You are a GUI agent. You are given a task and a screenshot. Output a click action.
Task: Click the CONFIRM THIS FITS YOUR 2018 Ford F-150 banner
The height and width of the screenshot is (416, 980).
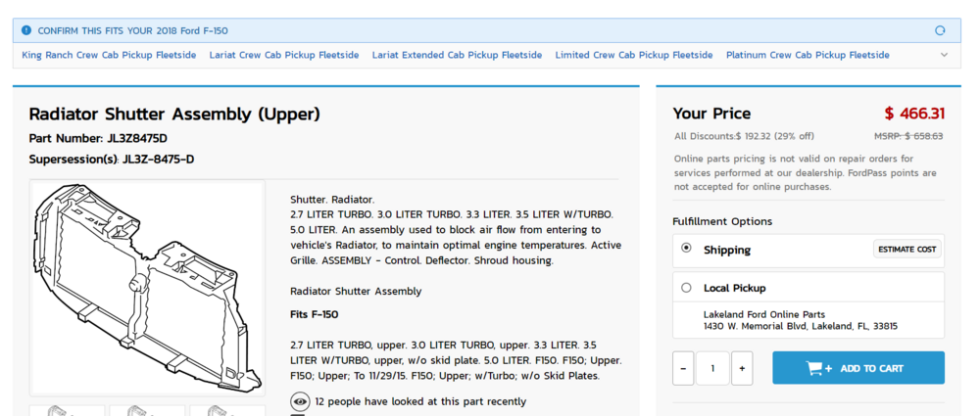487,30
